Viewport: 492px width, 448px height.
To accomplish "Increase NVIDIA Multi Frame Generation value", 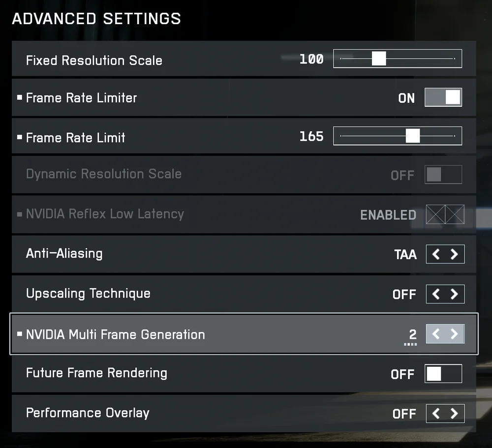I will (454, 334).
